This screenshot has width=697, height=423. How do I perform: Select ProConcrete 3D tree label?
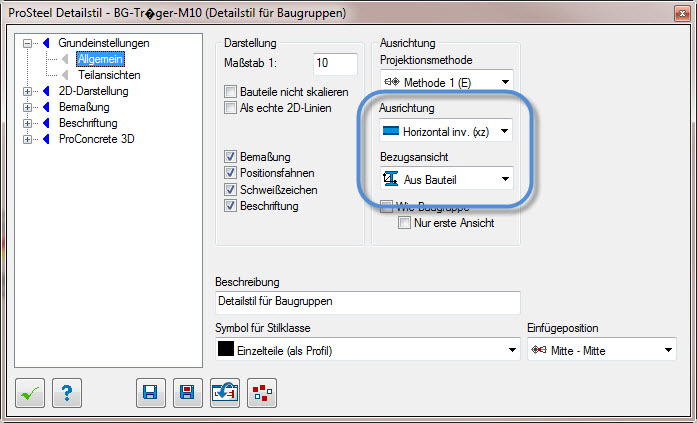click(x=96, y=139)
